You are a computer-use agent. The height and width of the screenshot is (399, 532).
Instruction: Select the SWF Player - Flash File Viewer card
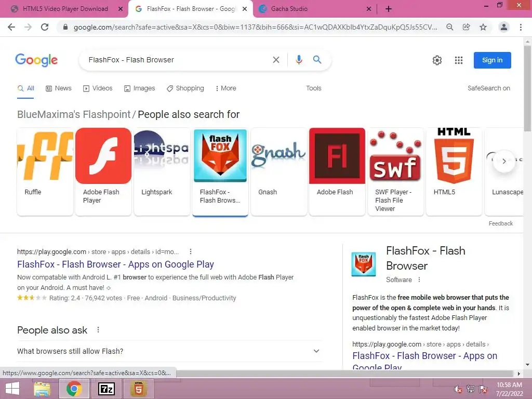pos(395,171)
